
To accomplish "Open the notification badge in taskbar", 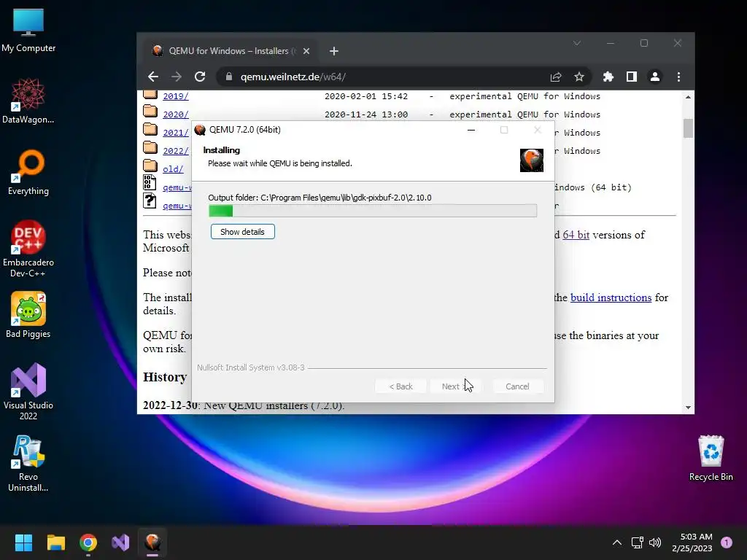I will click(x=727, y=542).
